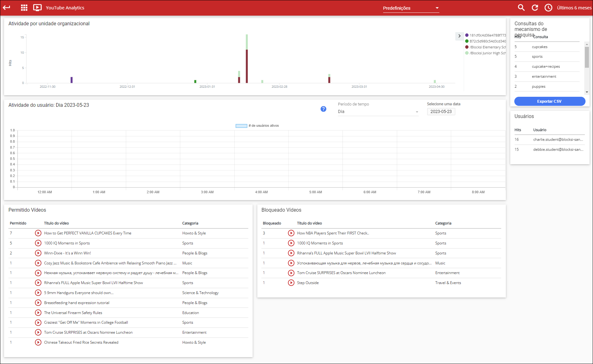Toggle the B72c5d980c54d3cd340 legend series
Screen dimensions: 593x364
pos(486,41)
